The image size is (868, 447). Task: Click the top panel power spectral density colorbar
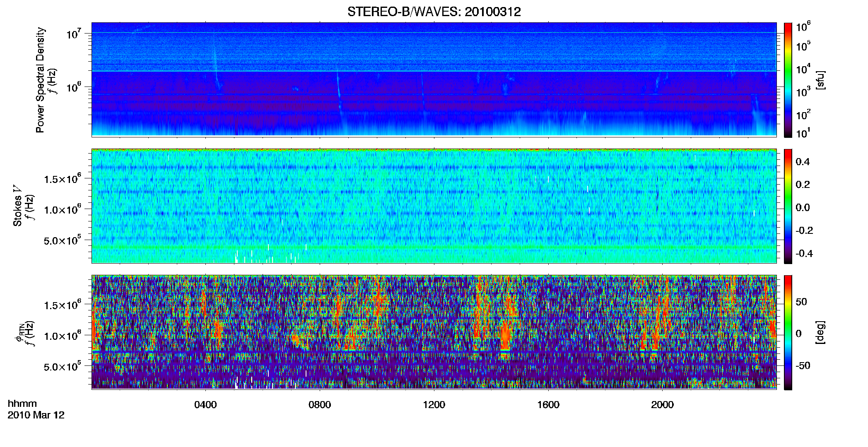coord(788,80)
